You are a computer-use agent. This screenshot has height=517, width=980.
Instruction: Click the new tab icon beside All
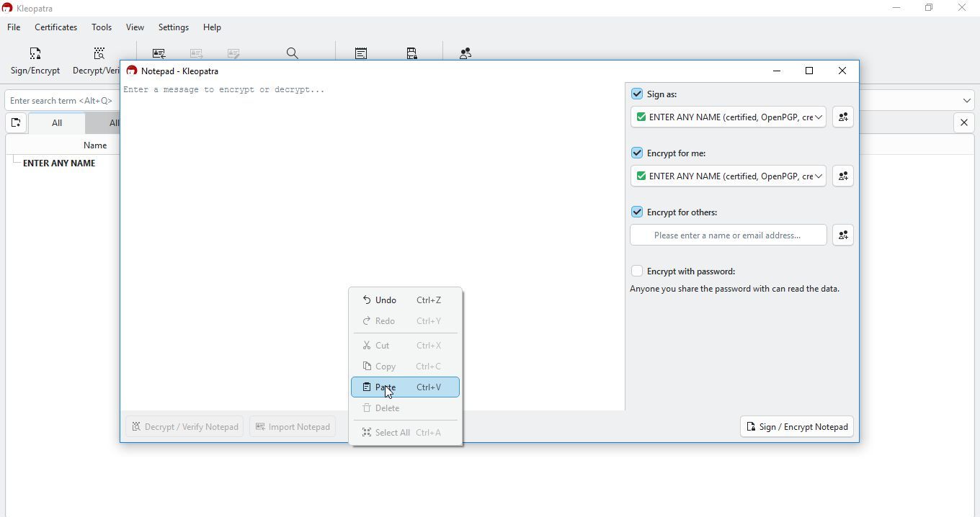tap(16, 123)
